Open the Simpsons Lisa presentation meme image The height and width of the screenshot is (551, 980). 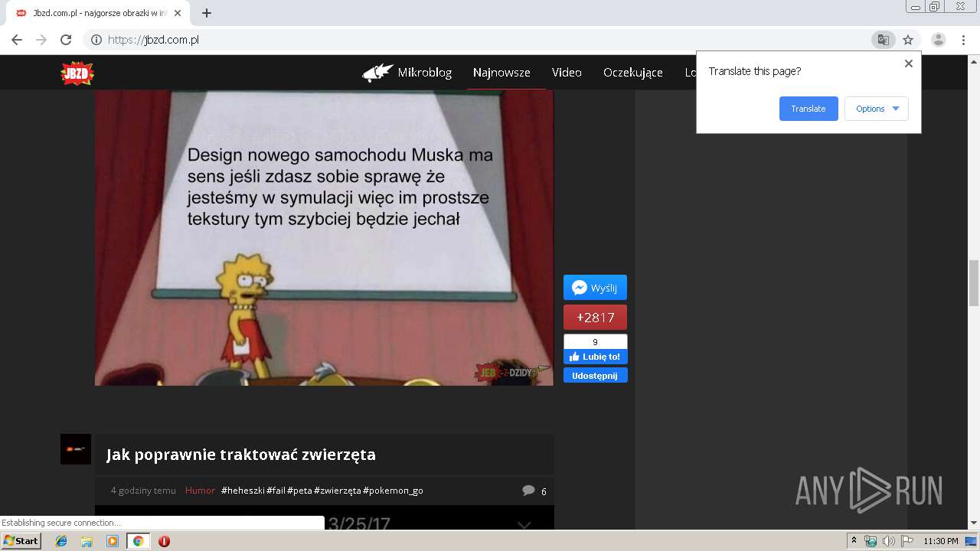point(324,237)
